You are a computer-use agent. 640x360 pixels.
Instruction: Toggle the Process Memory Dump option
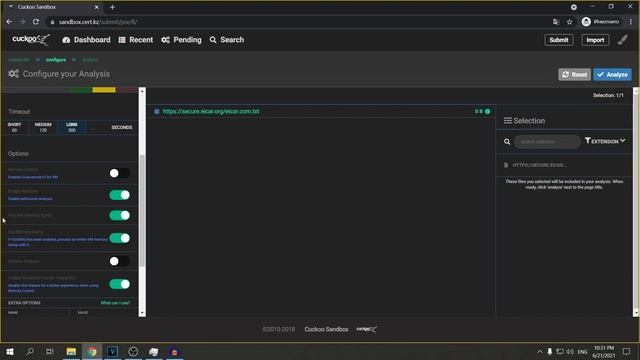pos(119,215)
